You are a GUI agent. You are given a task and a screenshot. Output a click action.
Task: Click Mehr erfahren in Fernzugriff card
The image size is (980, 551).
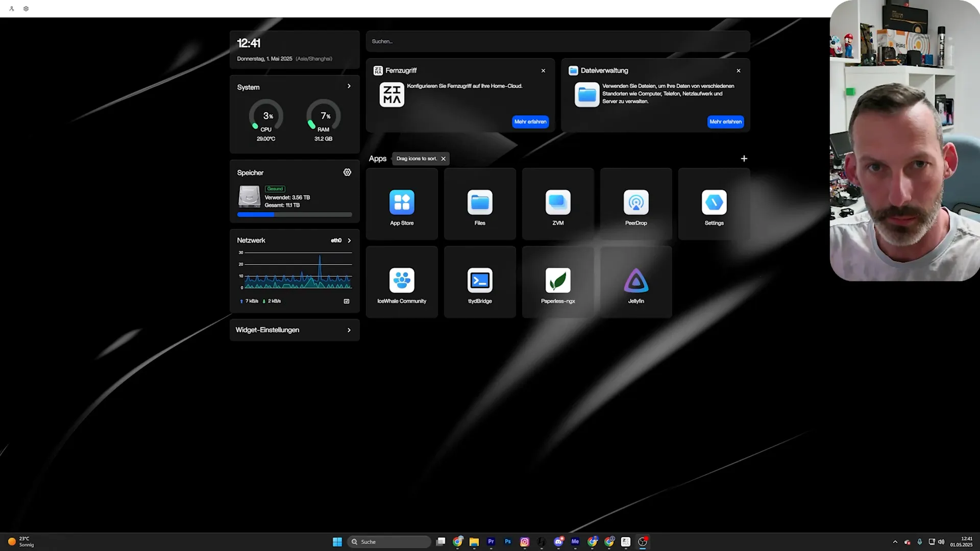530,122
